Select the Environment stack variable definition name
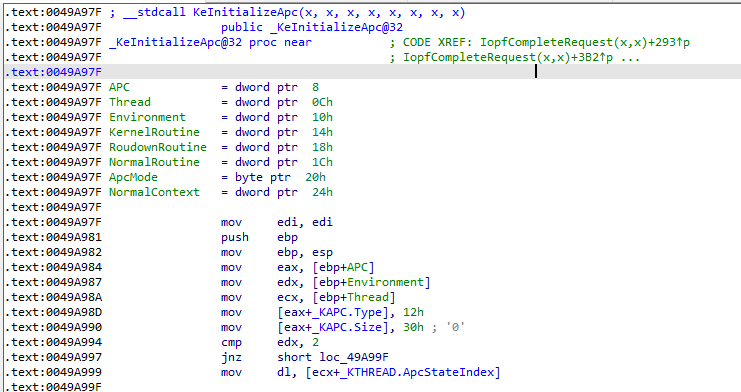Screen dimensions: 741x392 (147, 118)
